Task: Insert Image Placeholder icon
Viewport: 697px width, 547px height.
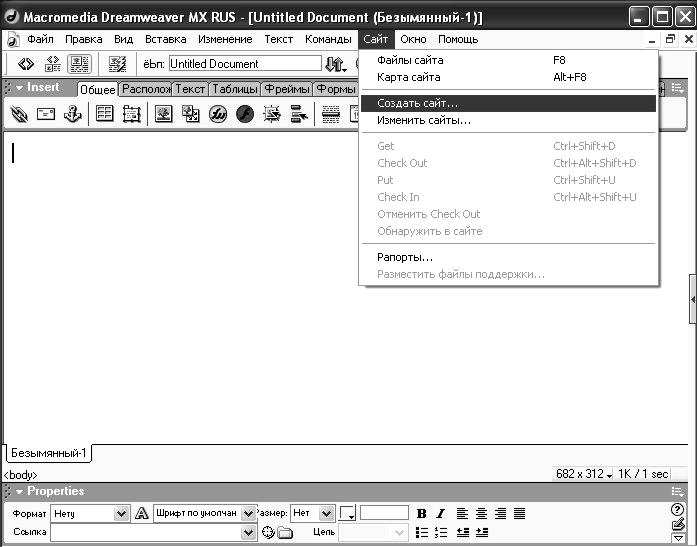Action: [x=191, y=114]
